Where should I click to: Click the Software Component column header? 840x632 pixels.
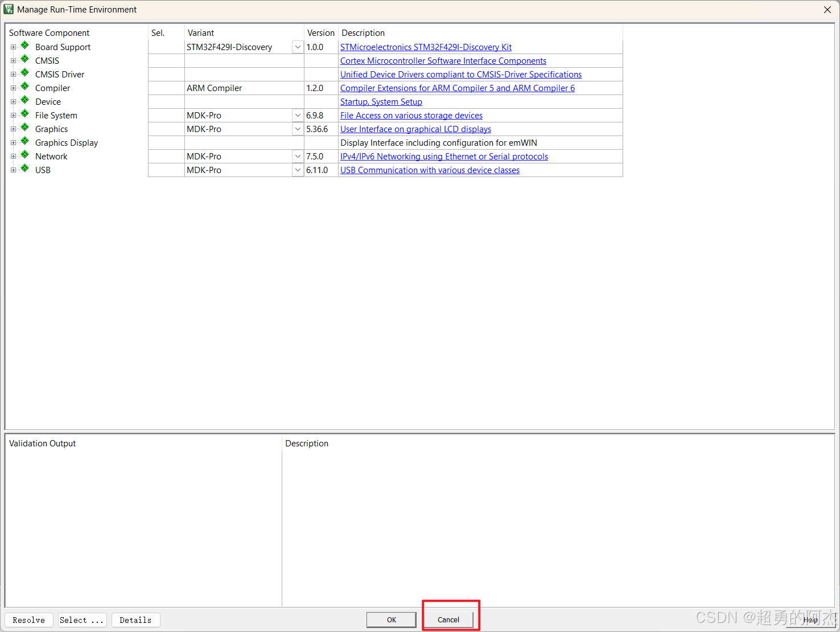click(x=49, y=33)
